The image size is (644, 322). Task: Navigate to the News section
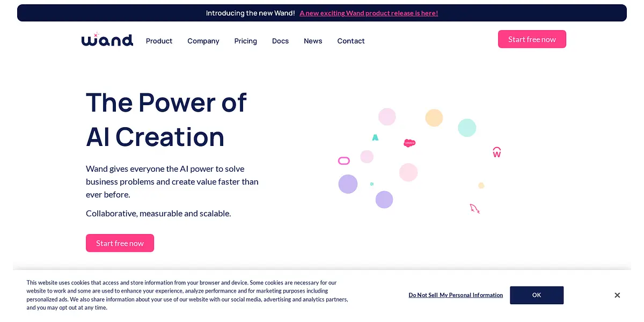tap(313, 41)
